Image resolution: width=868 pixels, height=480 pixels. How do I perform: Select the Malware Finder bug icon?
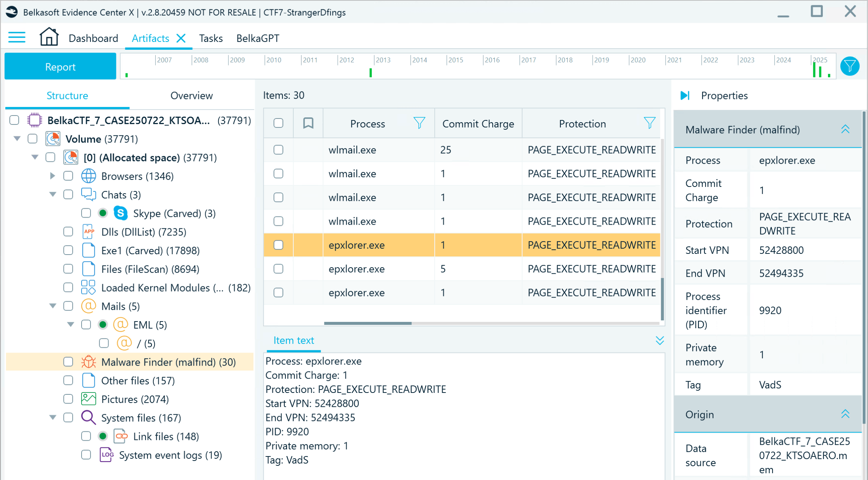(89, 362)
